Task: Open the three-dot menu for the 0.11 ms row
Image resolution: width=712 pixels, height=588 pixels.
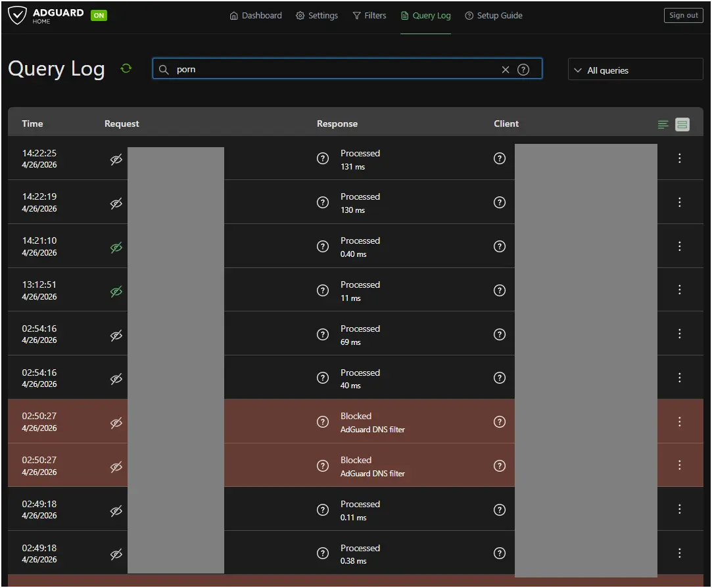Action: tap(679, 509)
